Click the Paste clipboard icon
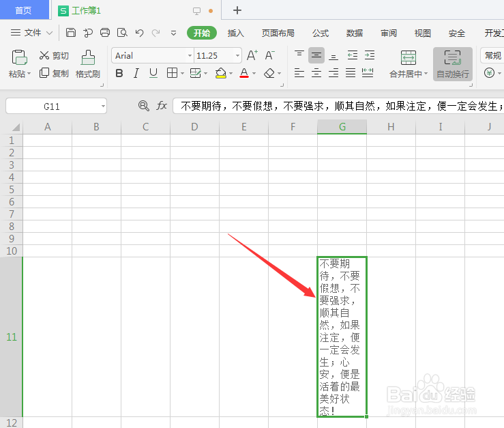 tap(19, 57)
